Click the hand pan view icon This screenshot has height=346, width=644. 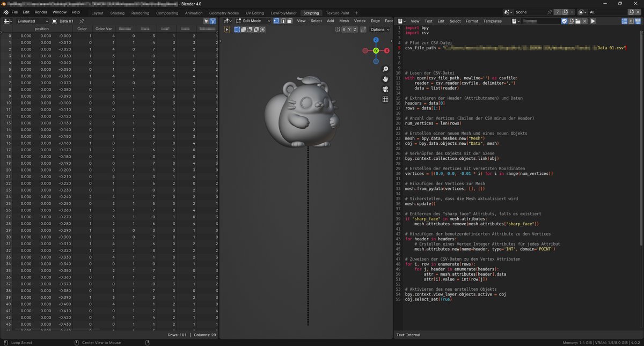[x=385, y=79]
